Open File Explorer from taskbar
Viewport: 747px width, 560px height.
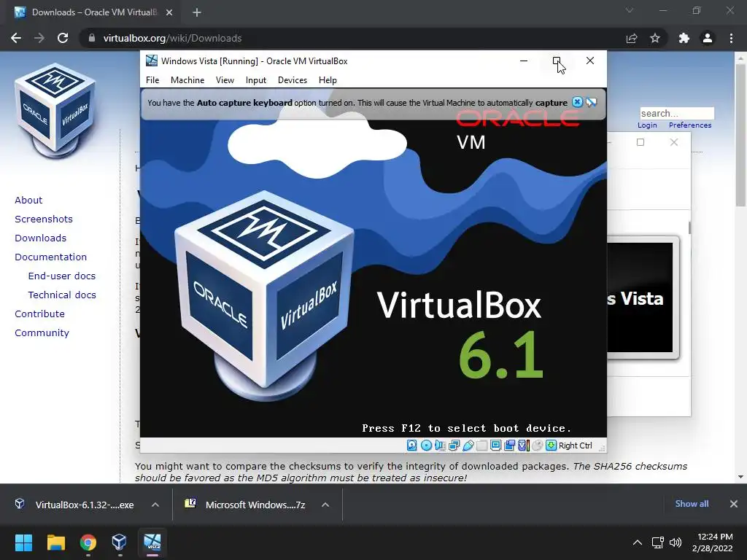pyautogui.click(x=55, y=542)
